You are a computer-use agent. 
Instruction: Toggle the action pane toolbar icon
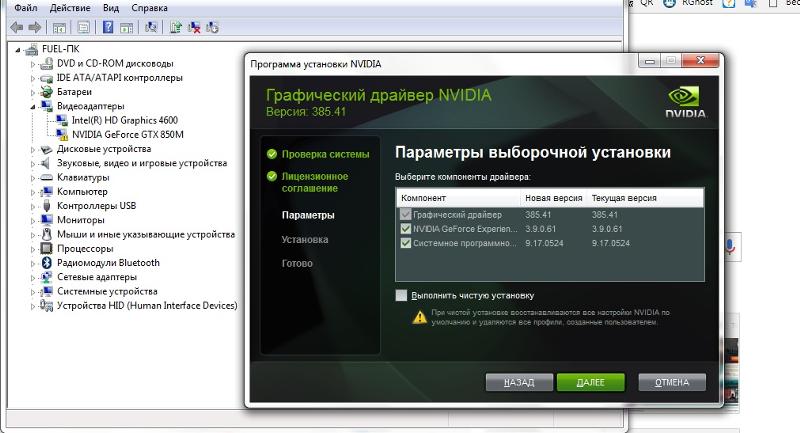pyautogui.click(x=126, y=28)
